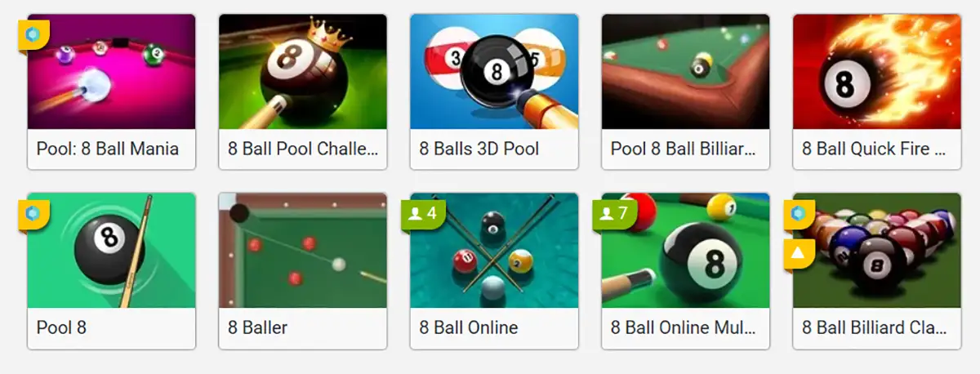The width and height of the screenshot is (980, 374).
Task: Open the Pool: 8 Ball Mania thumbnail
Action: pyautogui.click(x=112, y=72)
